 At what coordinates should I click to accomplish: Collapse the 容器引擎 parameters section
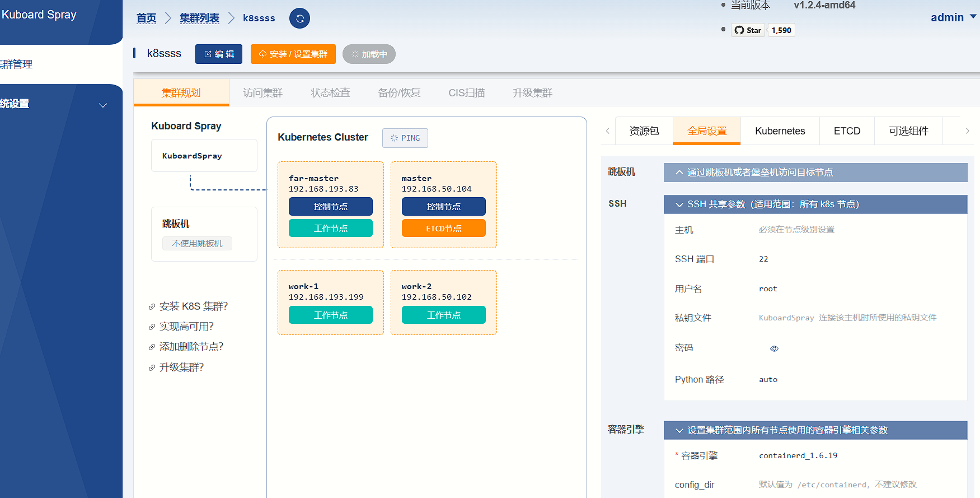coord(815,430)
